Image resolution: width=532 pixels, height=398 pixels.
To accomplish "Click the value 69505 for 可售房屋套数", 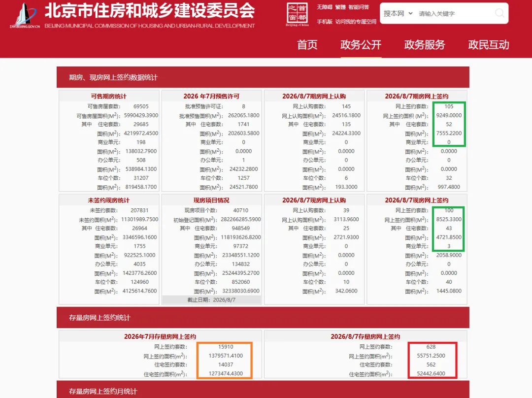I will click(141, 106).
